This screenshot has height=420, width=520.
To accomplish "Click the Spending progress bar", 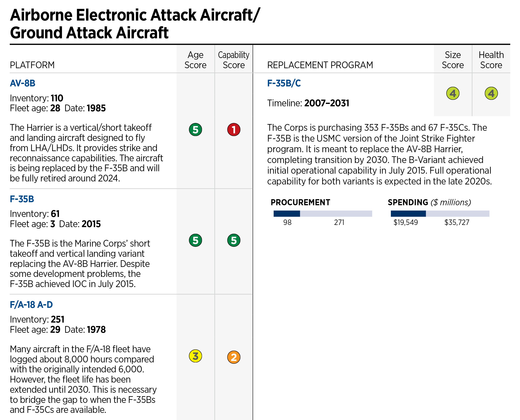I will 440,214.
